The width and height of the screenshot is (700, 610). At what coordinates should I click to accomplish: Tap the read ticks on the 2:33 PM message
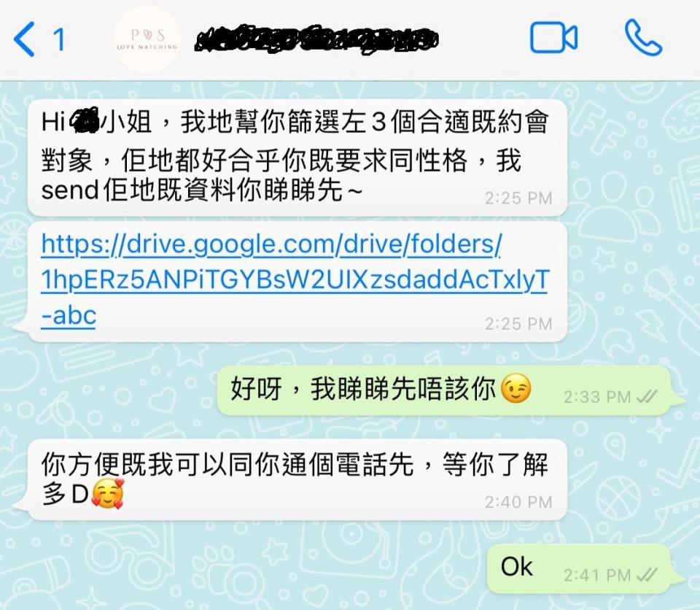(x=647, y=396)
